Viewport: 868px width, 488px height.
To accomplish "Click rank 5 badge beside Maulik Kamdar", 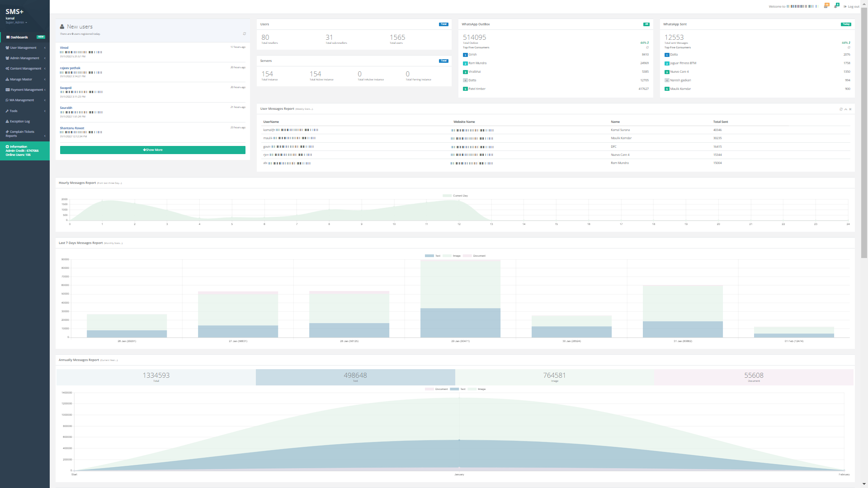I will click(667, 89).
